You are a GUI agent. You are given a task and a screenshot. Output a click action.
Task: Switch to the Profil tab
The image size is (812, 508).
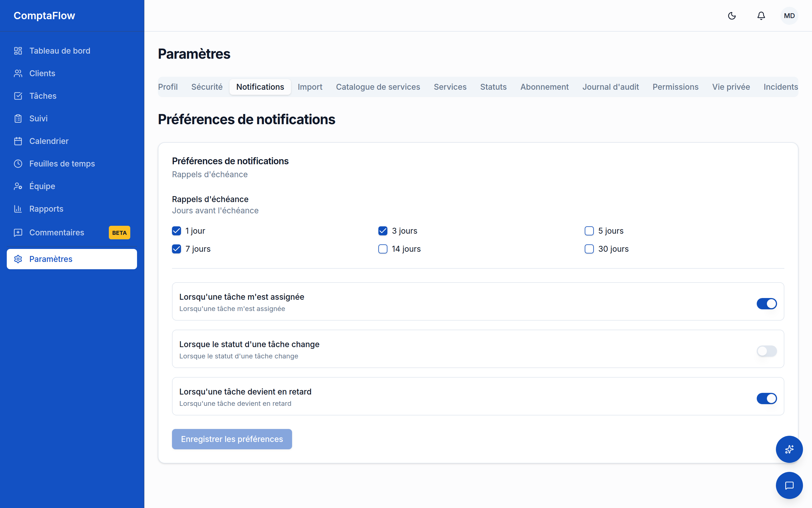(168, 87)
